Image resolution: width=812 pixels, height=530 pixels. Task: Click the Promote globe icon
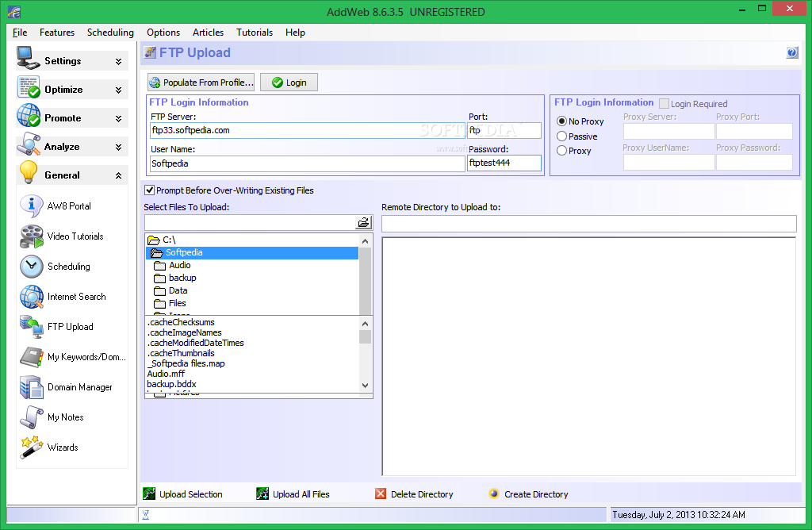[x=29, y=116]
